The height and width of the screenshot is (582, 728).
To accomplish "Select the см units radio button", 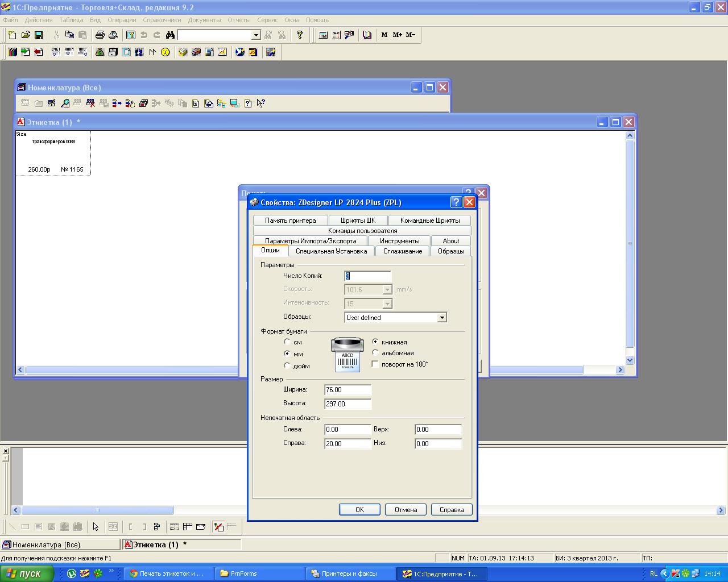I will pos(287,342).
